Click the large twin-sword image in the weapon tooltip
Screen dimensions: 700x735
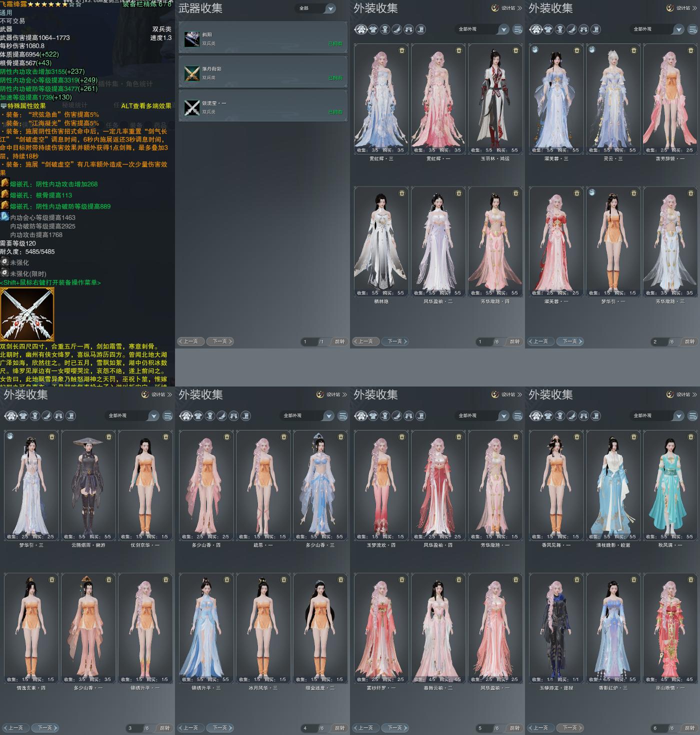pos(27,314)
